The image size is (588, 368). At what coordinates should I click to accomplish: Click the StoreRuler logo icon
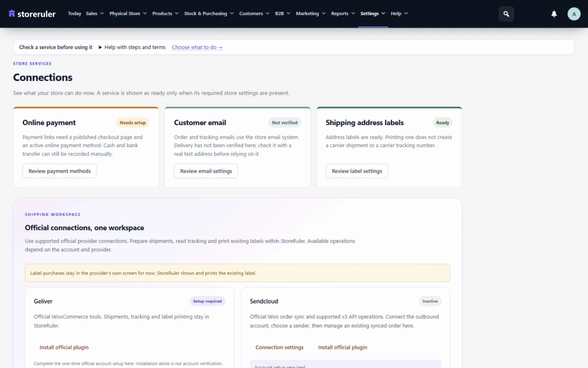[12, 14]
